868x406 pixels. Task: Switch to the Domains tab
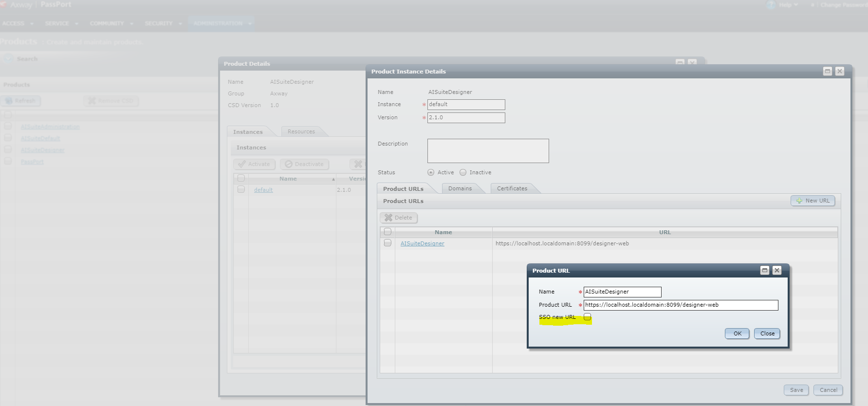coord(460,188)
